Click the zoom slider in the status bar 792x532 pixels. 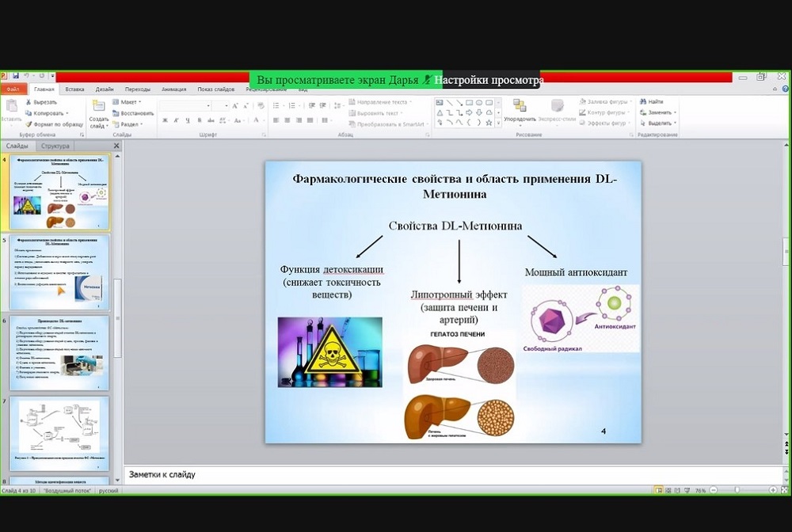pyautogui.click(x=737, y=491)
